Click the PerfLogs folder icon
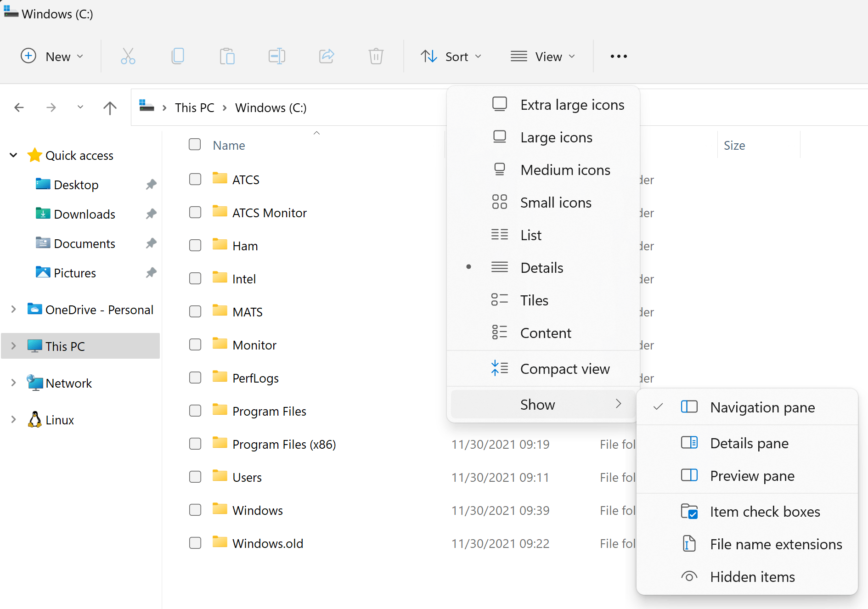The height and width of the screenshot is (609, 868). pyautogui.click(x=220, y=377)
